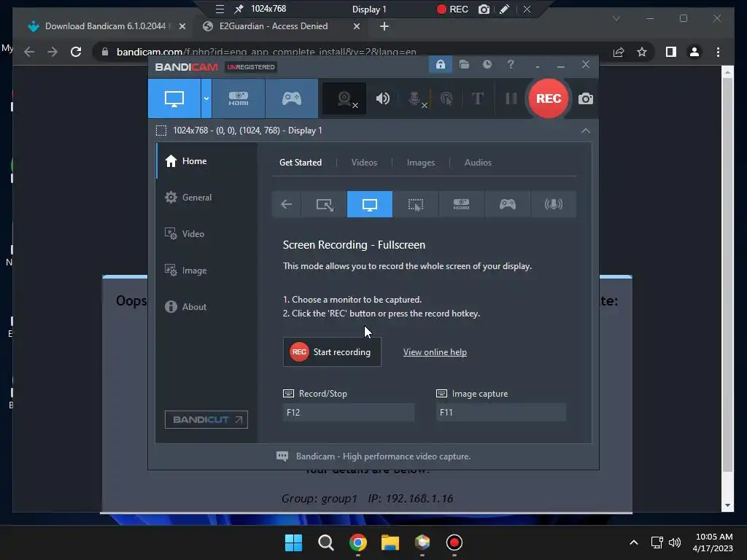Image resolution: width=747 pixels, height=560 pixels.
Task: Open the Chrome profile icon
Action: point(694,52)
